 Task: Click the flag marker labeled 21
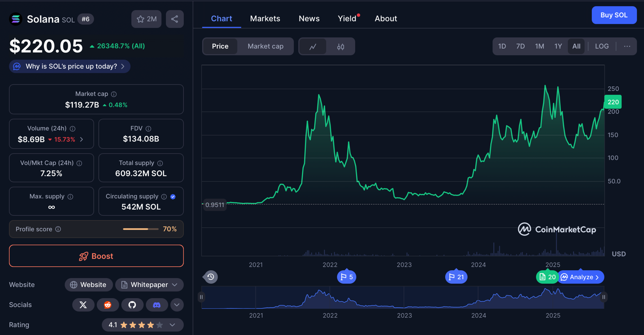click(x=456, y=277)
